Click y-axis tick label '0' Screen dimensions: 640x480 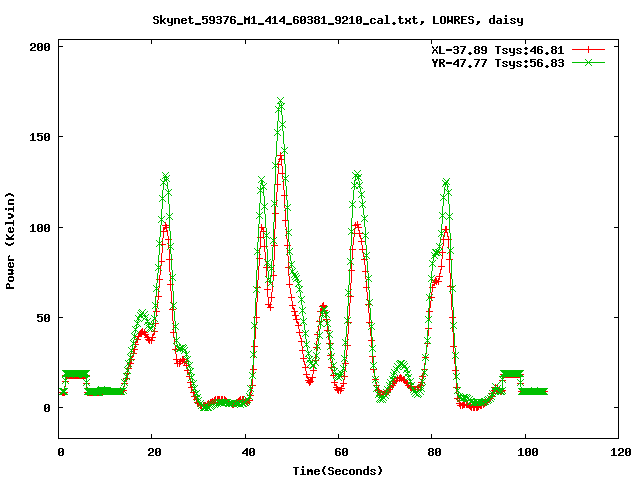coord(47,408)
